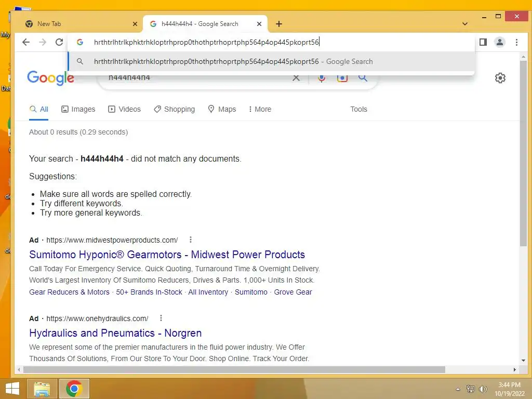Click the Chrome taskbar icon
Image resolution: width=532 pixels, height=399 pixels.
[74, 389]
